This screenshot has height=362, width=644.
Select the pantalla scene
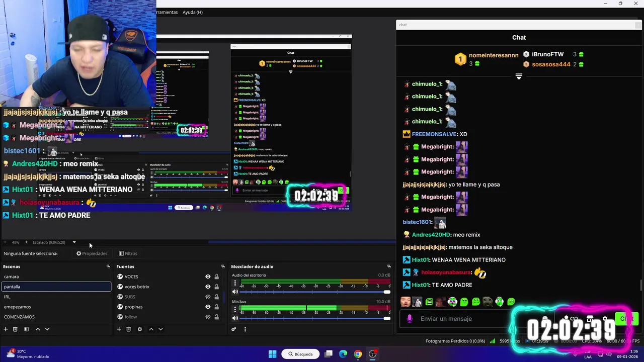click(x=56, y=287)
